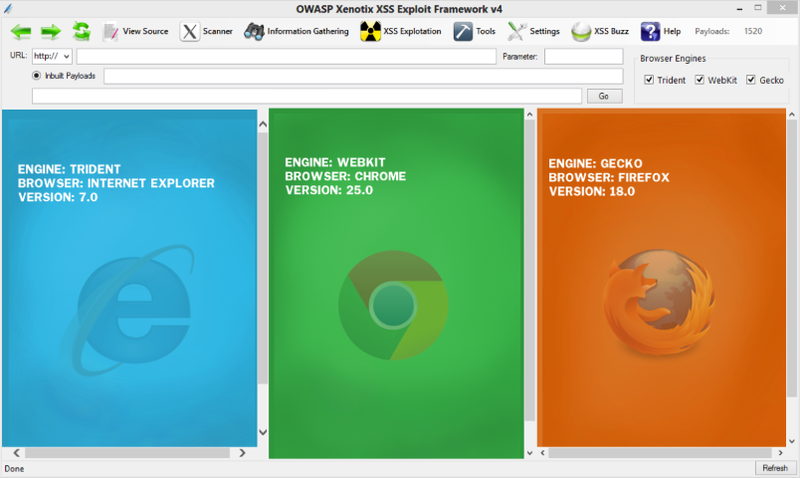This screenshot has height=478, width=800.
Task: Click Gecko pane scroll left arrow
Action: [543, 452]
